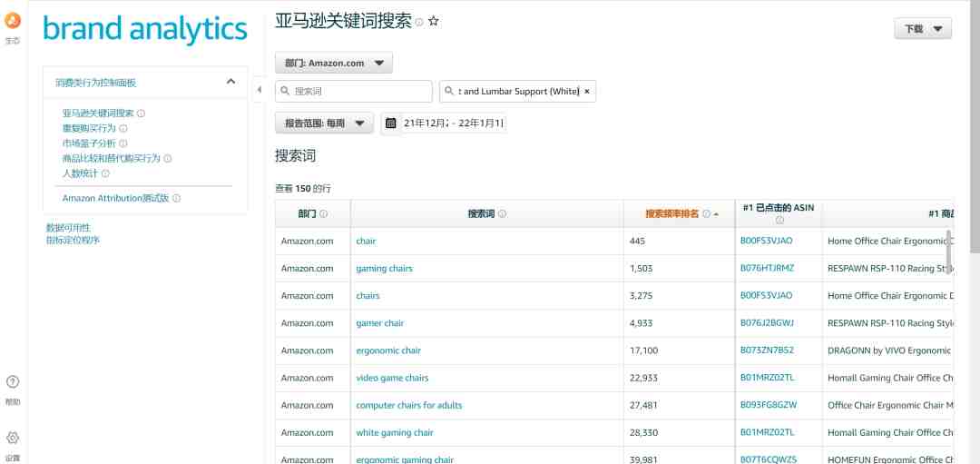Open ASIN B093FG8GZW link
Viewport: 980px width, 464px height.
tap(769, 405)
